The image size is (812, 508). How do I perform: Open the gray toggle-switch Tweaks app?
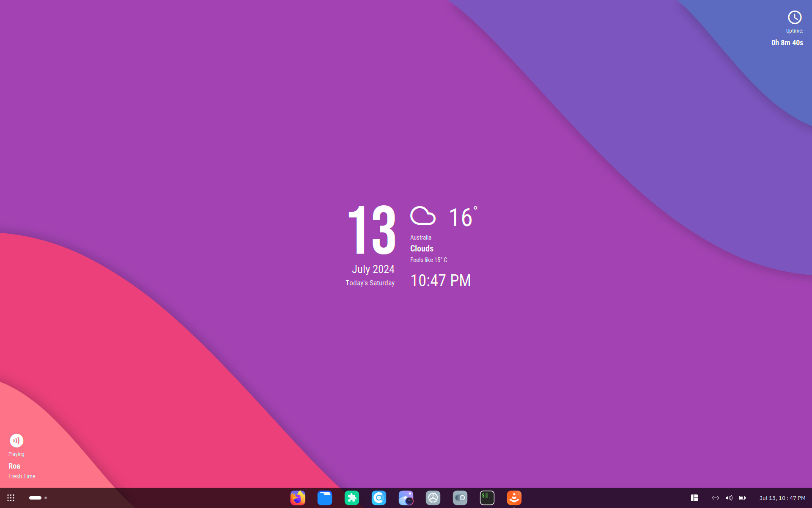click(x=460, y=498)
